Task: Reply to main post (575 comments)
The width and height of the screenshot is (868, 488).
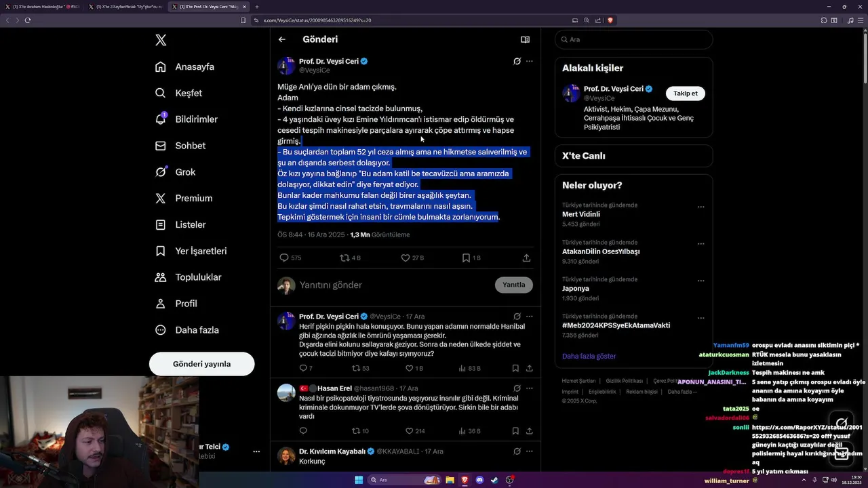Action: pyautogui.click(x=290, y=258)
